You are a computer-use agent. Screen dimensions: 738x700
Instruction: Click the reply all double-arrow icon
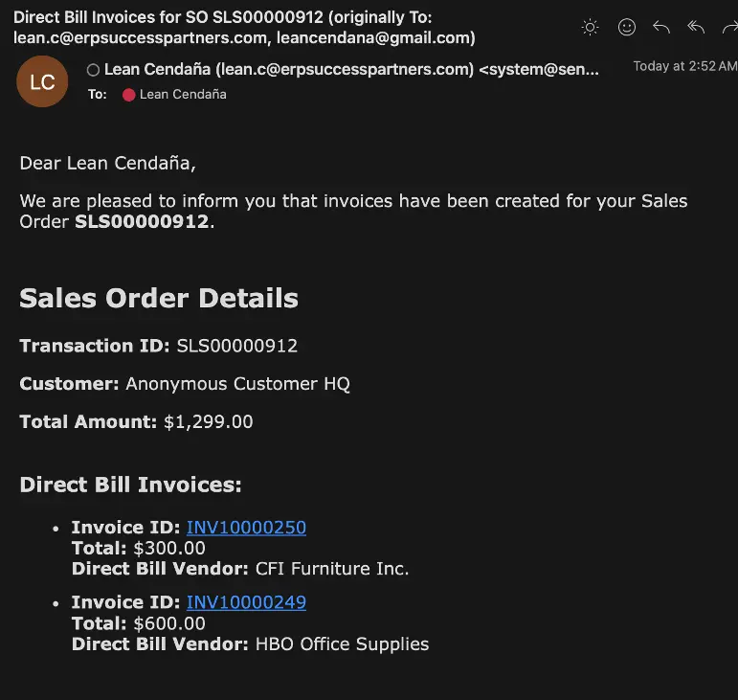pos(696,28)
